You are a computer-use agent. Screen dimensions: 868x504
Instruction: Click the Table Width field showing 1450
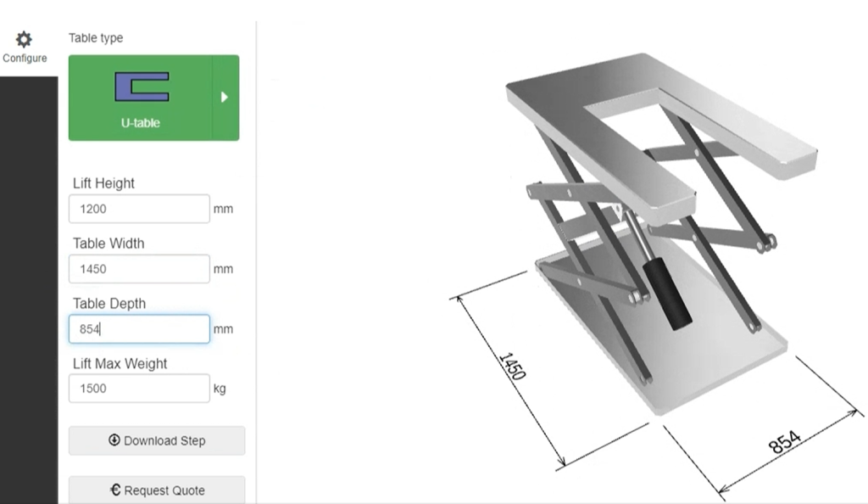tap(139, 269)
